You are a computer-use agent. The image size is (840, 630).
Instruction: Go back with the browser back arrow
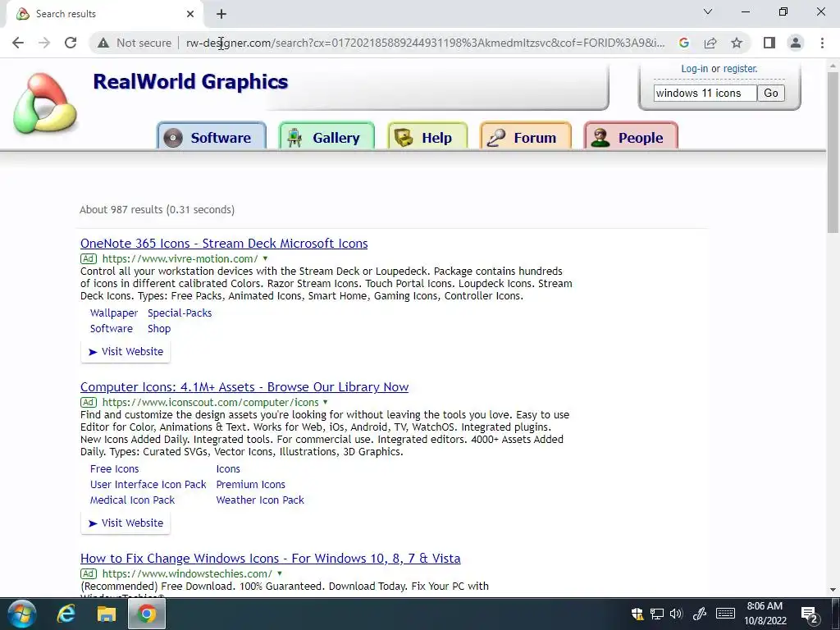pyautogui.click(x=18, y=43)
